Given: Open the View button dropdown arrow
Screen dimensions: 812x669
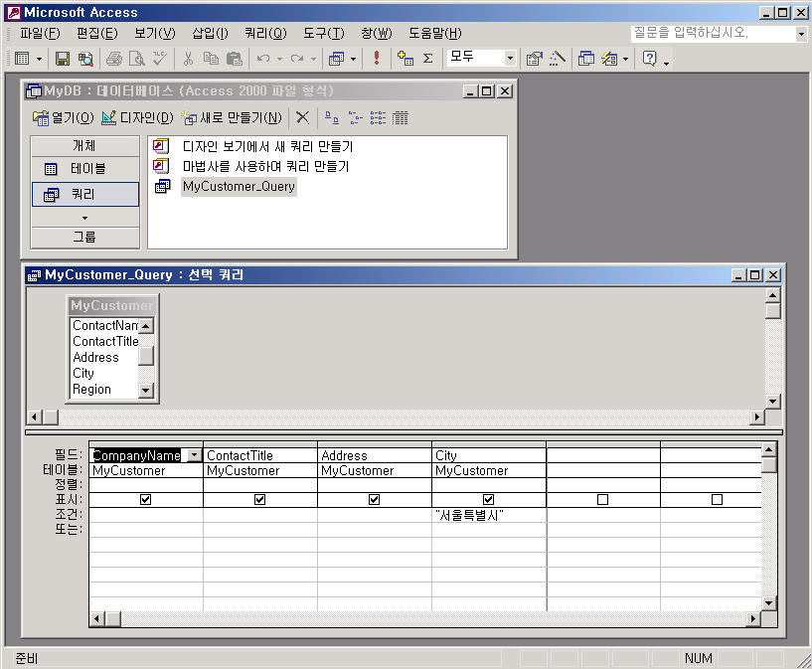Looking at the screenshot, I should tap(39, 59).
